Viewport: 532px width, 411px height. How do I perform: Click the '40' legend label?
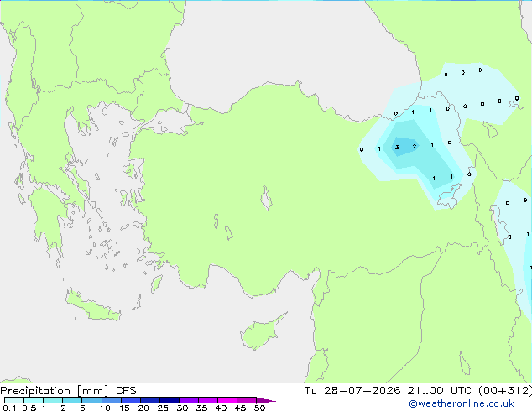click(x=221, y=408)
